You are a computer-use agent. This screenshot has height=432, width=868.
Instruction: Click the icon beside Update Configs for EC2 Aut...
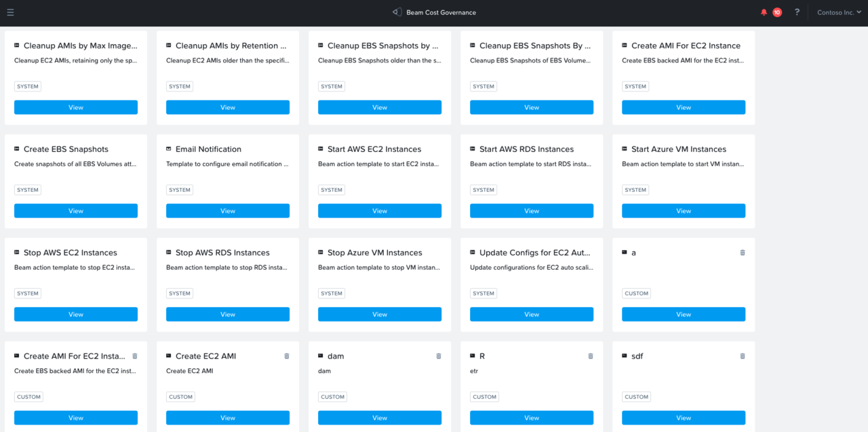coord(473,252)
